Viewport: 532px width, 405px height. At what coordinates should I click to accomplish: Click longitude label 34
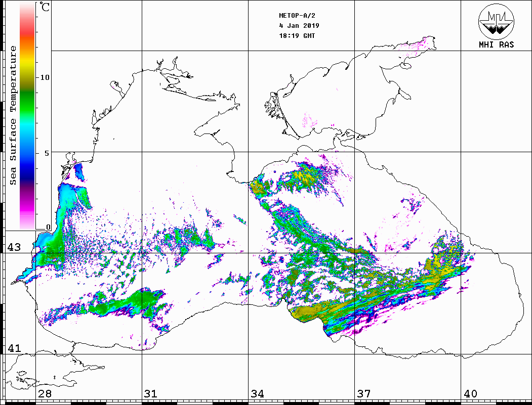click(257, 393)
